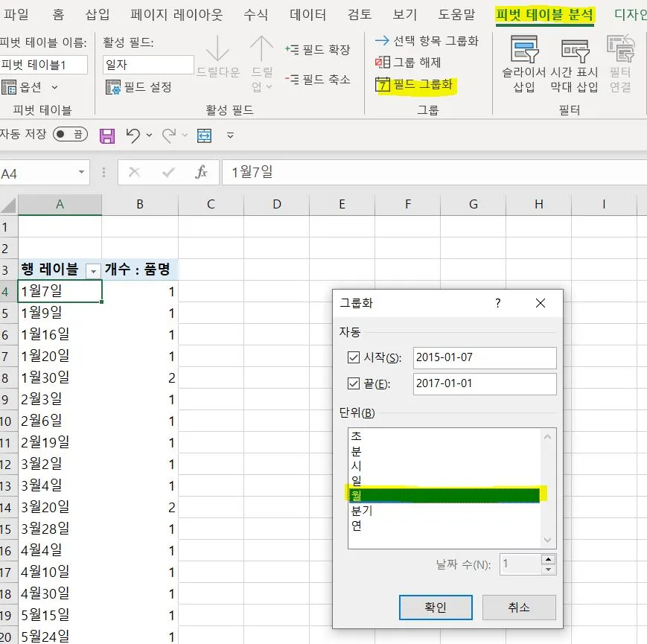The image size is (647, 644).
Task: Switch to the 홈 tab
Action: point(58,15)
